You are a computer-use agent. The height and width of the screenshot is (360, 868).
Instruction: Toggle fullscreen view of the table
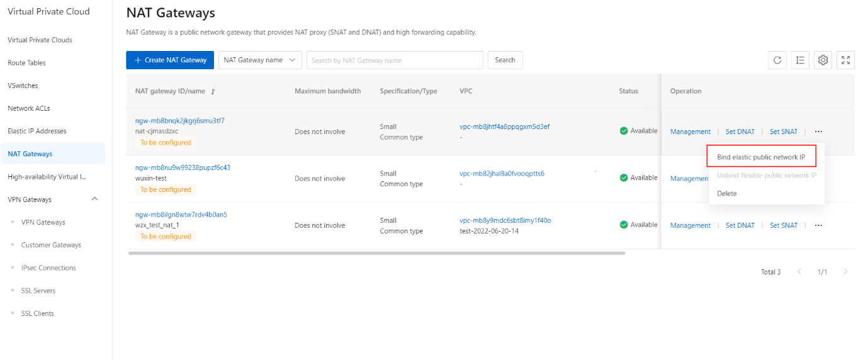846,60
